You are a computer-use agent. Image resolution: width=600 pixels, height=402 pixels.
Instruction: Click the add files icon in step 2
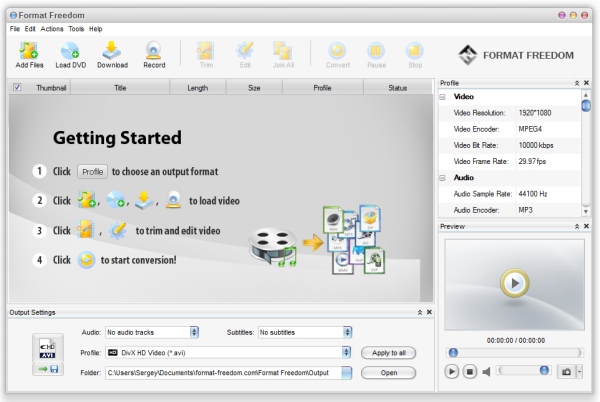pyautogui.click(x=86, y=199)
